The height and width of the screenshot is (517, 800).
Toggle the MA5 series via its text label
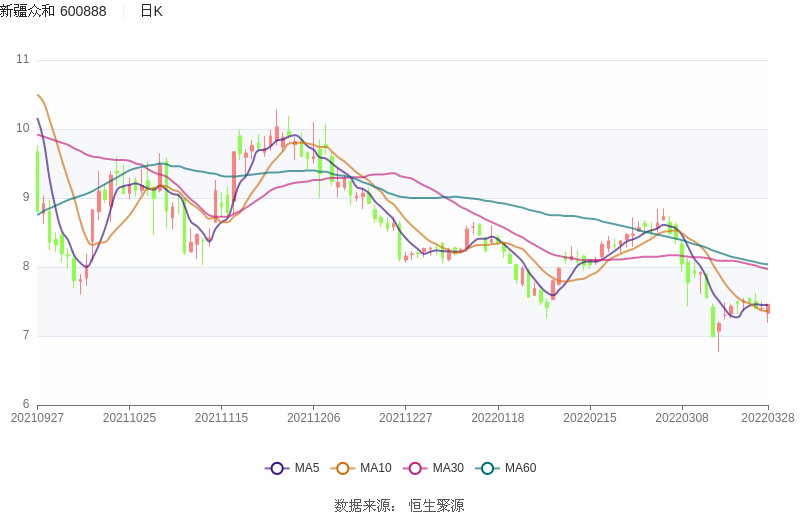tap(307, 468)
